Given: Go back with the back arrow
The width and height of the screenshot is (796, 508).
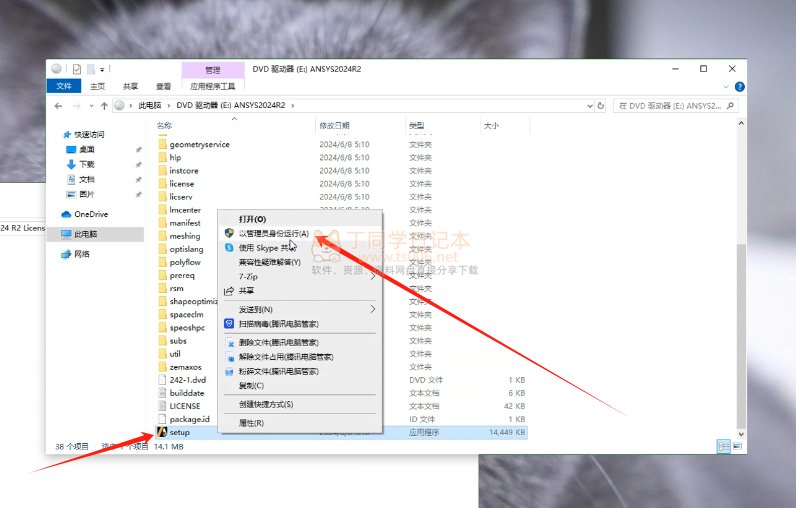Looking at the screenshot, I should click(x=58, y=106).
